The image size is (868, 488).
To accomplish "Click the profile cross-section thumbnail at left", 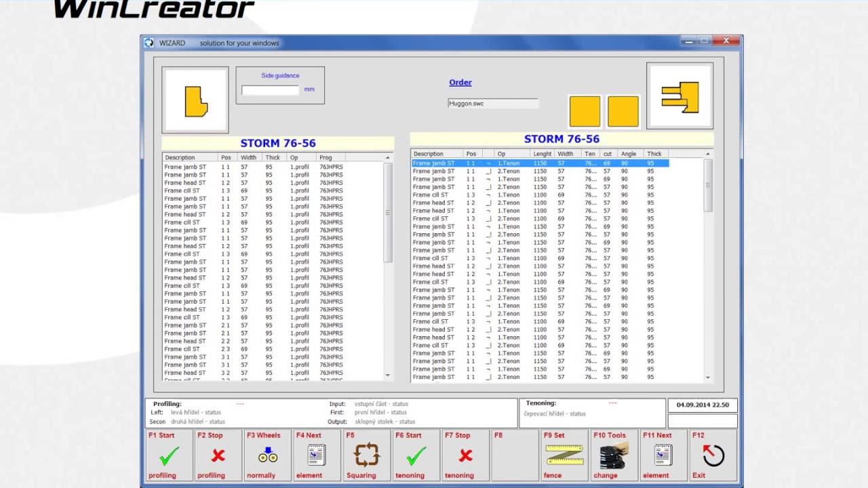I will (195, 100).
